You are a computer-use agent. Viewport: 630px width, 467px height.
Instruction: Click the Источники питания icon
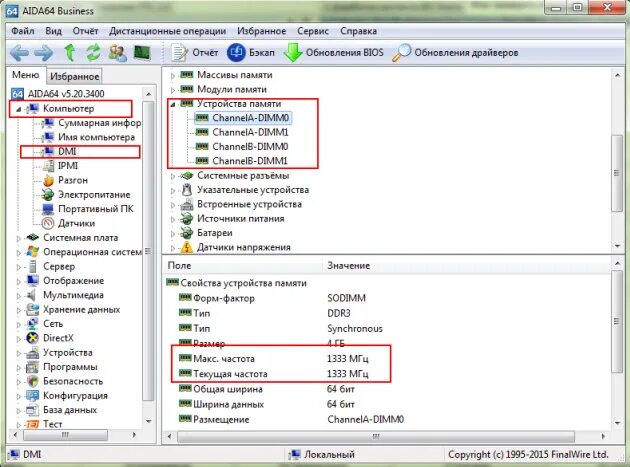tap(186, 219)
